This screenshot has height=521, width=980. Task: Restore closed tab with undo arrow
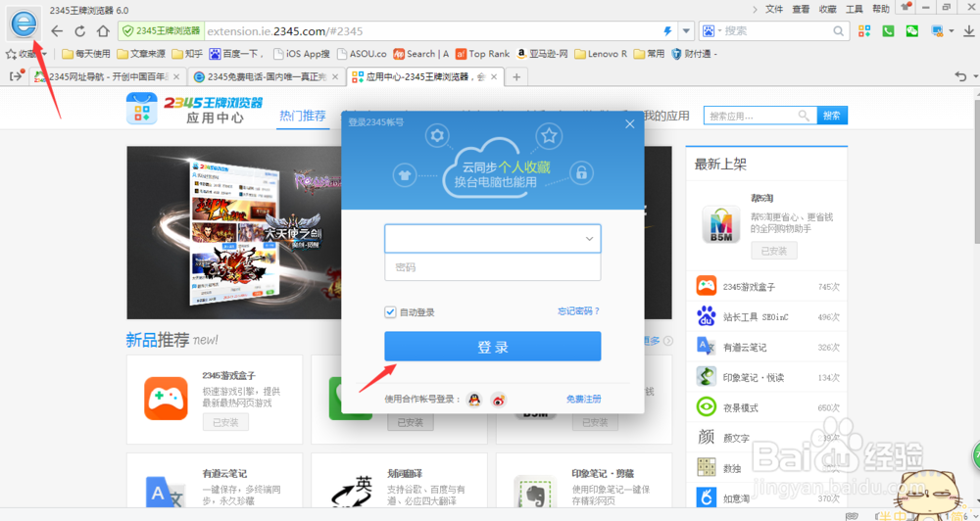pos(961,76)
